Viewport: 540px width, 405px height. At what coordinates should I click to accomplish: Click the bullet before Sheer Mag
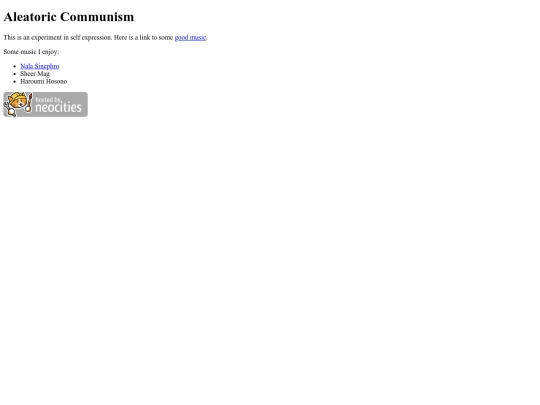click(14, 74)
